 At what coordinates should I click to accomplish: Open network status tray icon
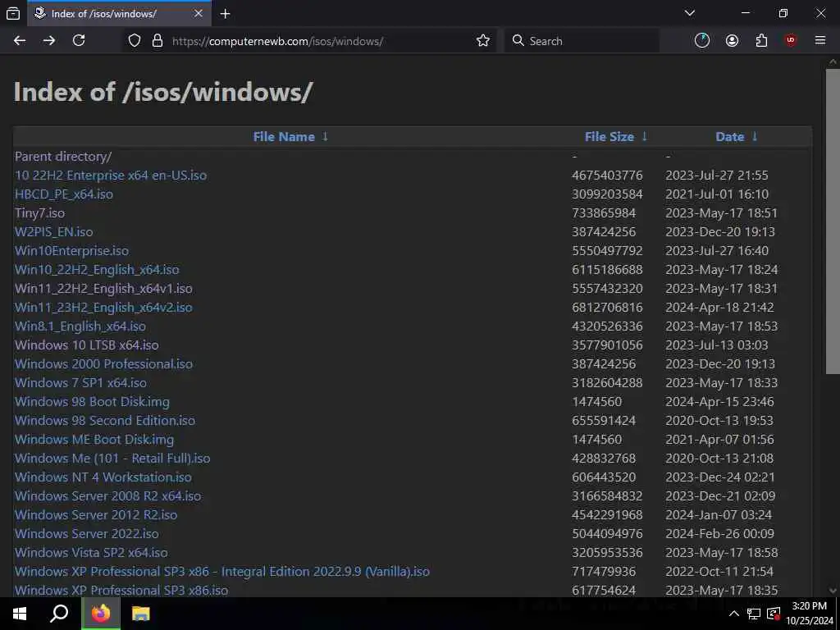point(753,614)
